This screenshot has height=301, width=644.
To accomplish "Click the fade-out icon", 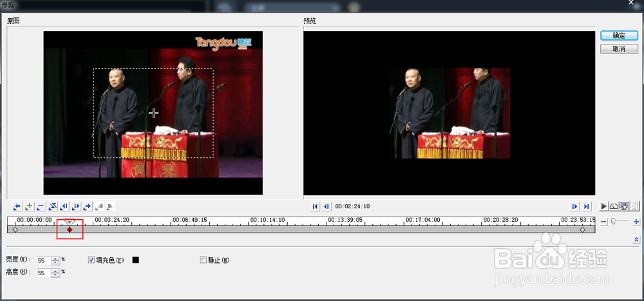I will pos(111,206).
